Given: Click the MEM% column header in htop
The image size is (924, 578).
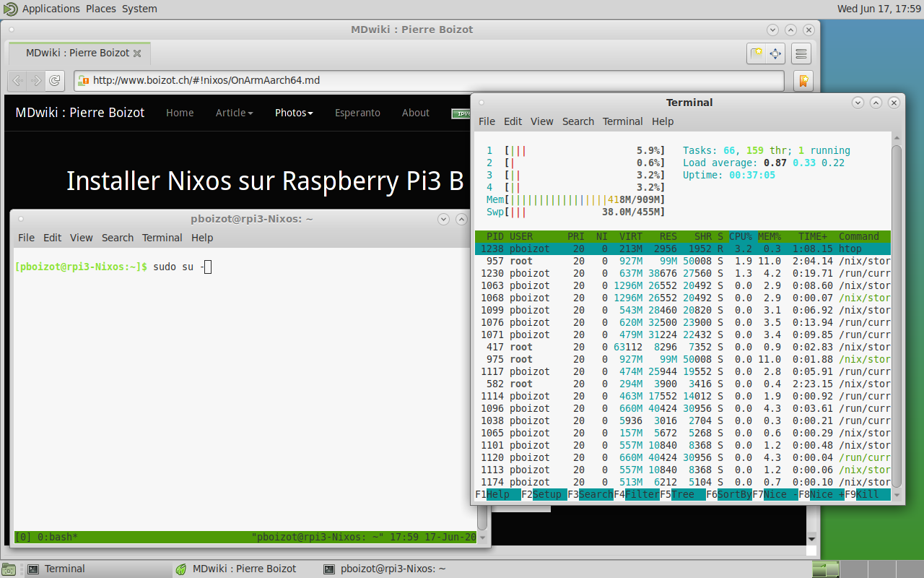Looking at the screenshot, I should pyautogui.click(x=770, y=237).
